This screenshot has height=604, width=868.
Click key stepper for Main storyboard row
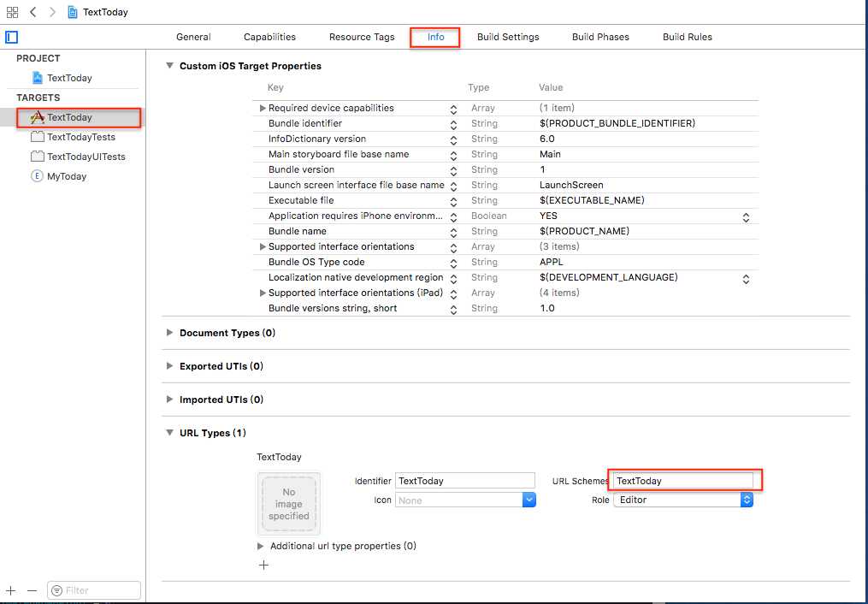(x=453, y=156)
